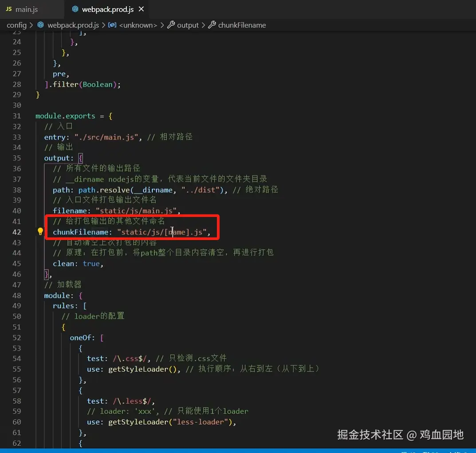The height and width of the screenshot is (453, 476).
Task: Click the module key on line 48
Action: click(x=57, y=296)
